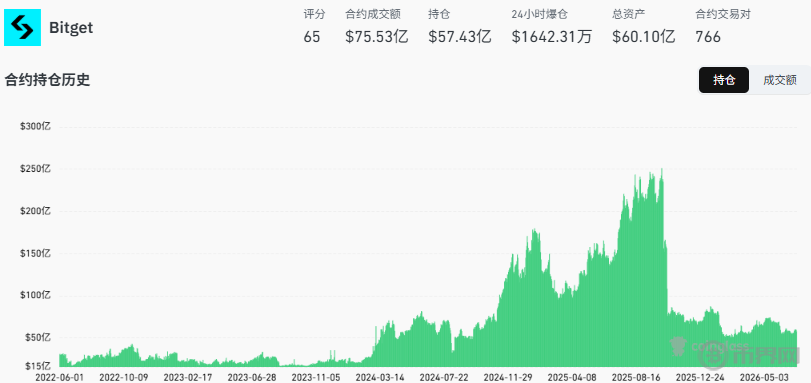811x383 pixels.
Task: Click the 评分 label
Action: [314, 14]
